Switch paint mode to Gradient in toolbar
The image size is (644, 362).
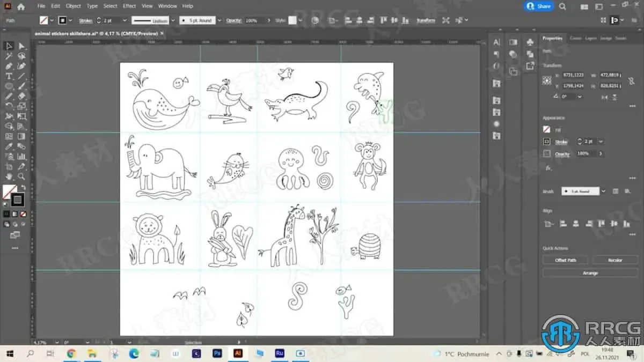[x=15, y=213]
